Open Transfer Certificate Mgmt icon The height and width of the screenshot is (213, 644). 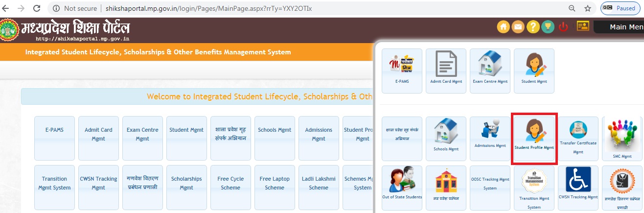[x=578, y=139]
